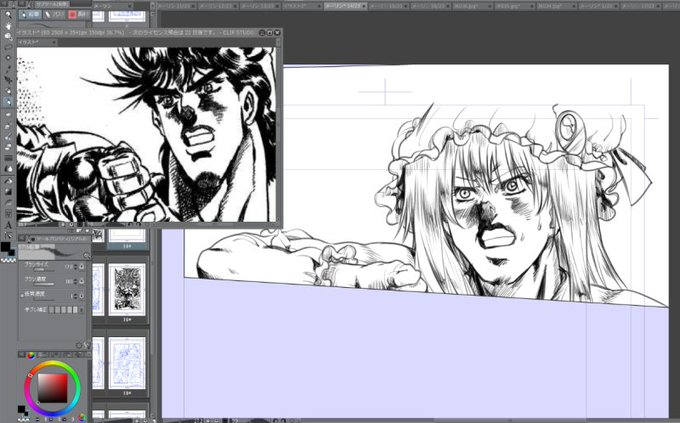Select the Operation object tool
The image size is (680, 423).
pyautogui.click(x=8, y=36)
